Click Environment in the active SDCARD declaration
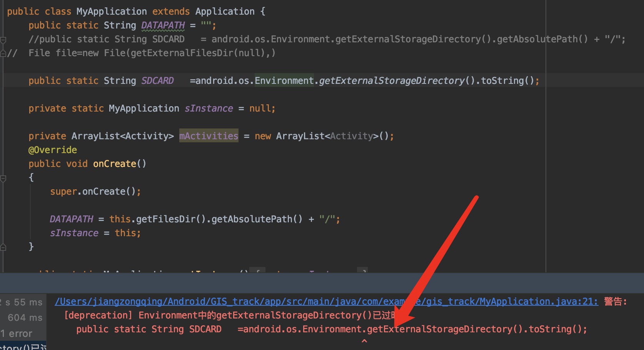 [x=284, y=81]
